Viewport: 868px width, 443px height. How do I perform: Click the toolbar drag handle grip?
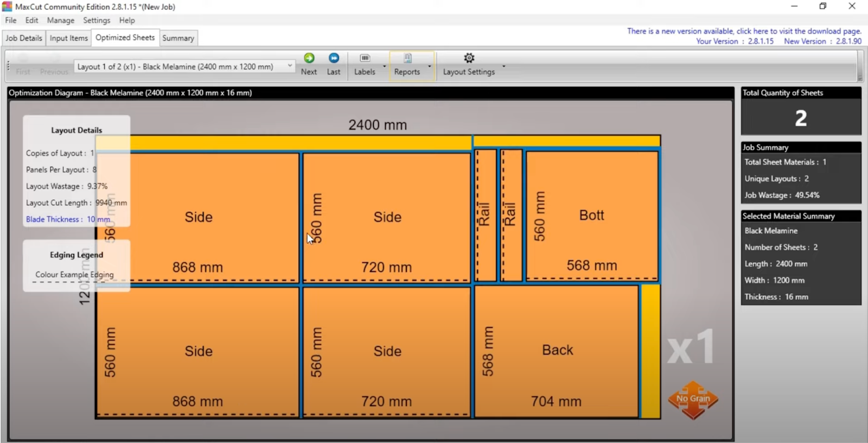point(8,66)
